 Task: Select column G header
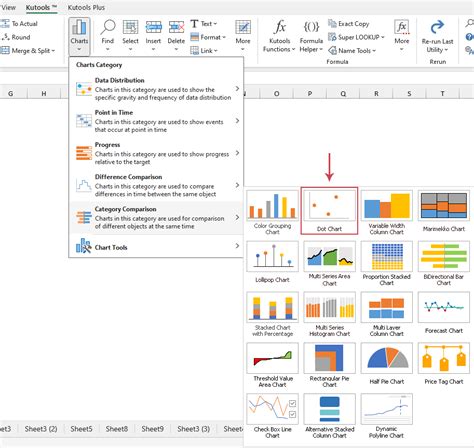point(11,94)
